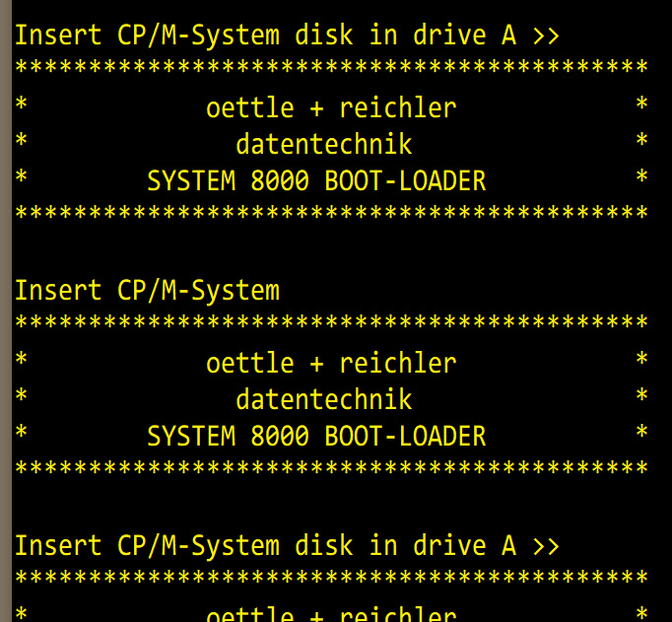Click the partially cut-off "oettle + reichler" at bottom
The height and width of the screenshot is (622, 672).
pos(331,614)
